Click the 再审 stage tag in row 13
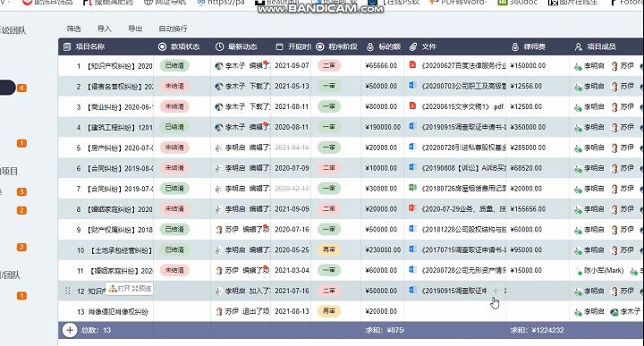The width and height of the screenshot is (644, 346). click(x=329, y=311)
